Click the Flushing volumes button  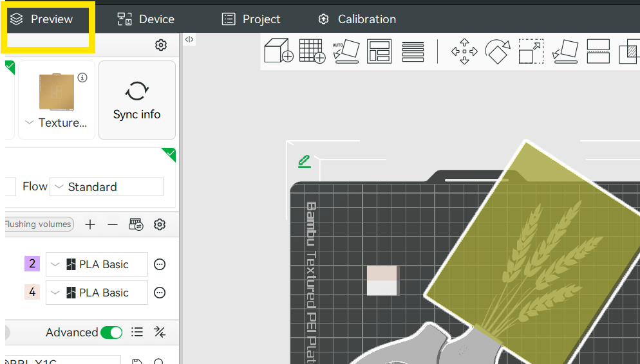pos(39,224)
